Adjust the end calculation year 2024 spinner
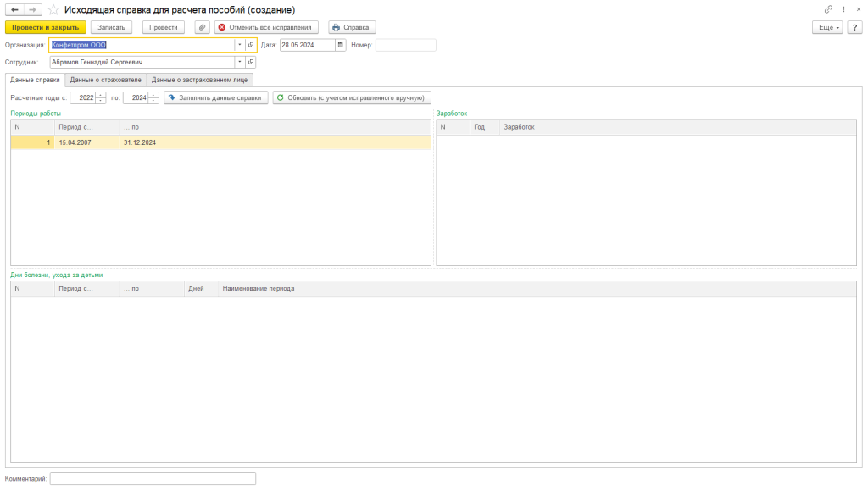The width and height of the screenshot is (868, 490). (153, 98)
